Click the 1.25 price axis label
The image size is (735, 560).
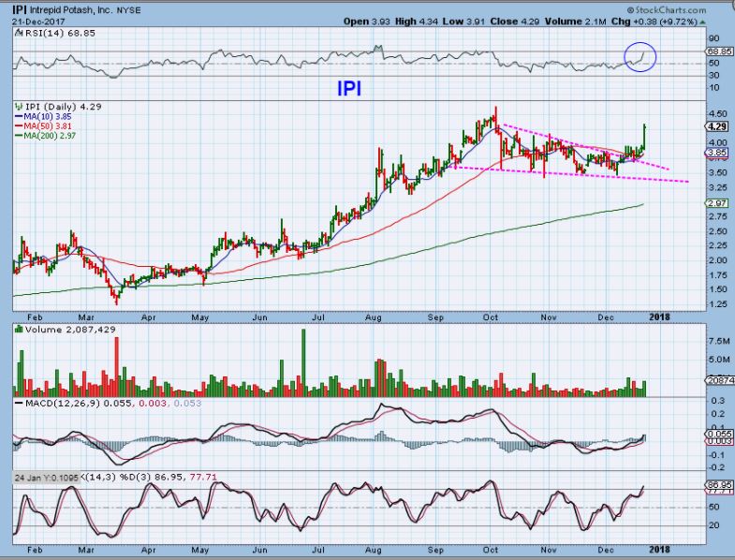click(x=718, y=304)
